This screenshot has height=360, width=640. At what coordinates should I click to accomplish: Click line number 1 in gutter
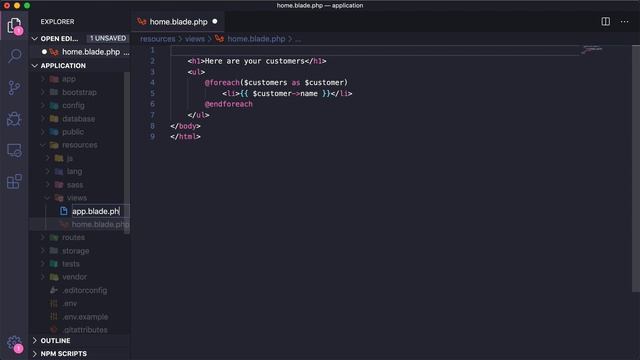(152, 50)
